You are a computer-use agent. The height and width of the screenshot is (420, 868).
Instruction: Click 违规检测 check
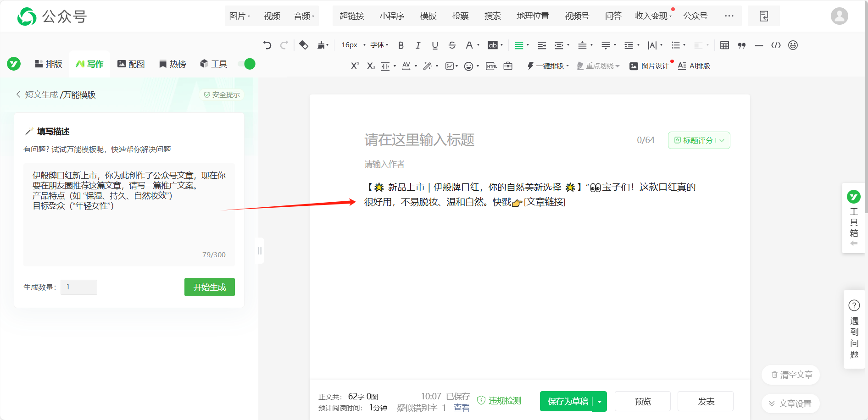click(499, 401)
